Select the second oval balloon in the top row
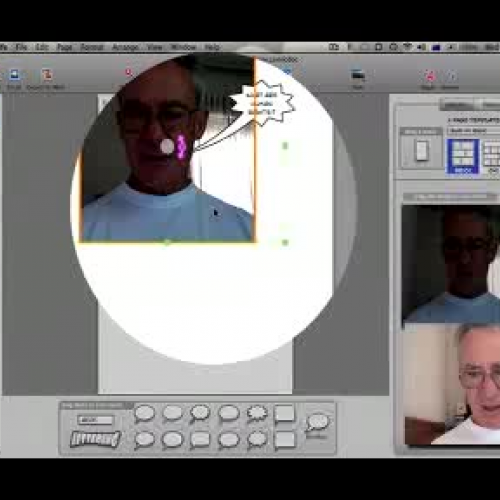500x500 pixels. (172, 413)
